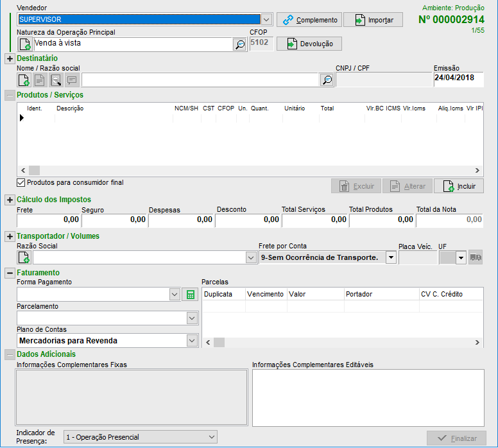Expand the Cálculo dos Impostos section
The image size is (498, 448).
(x=10, y=200)
